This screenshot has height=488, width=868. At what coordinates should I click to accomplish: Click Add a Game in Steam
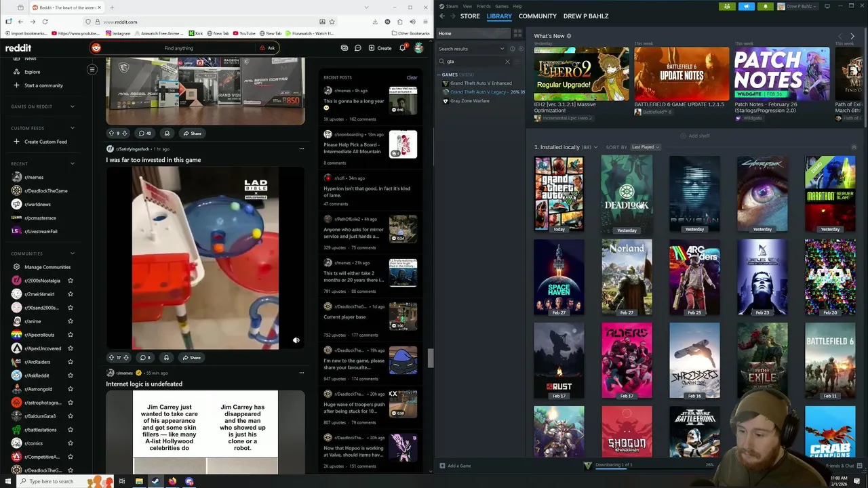(455, 466)
